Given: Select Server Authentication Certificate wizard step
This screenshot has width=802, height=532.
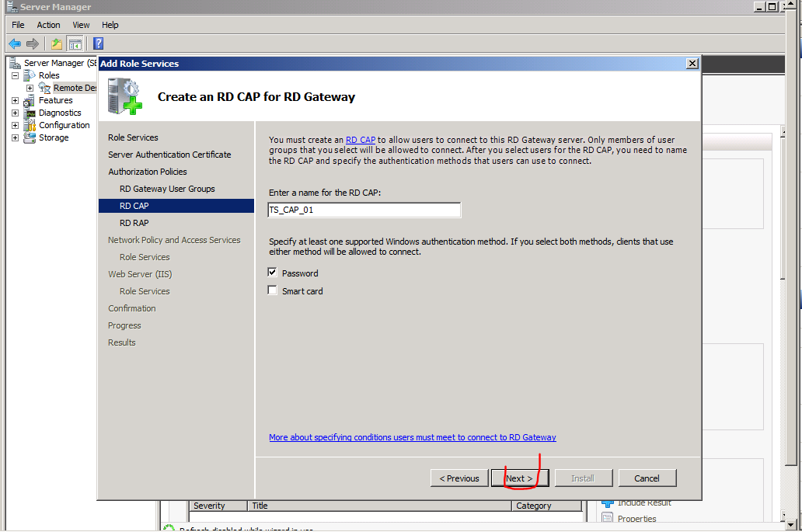Looking at the screenshot, I should click(169, 155).
